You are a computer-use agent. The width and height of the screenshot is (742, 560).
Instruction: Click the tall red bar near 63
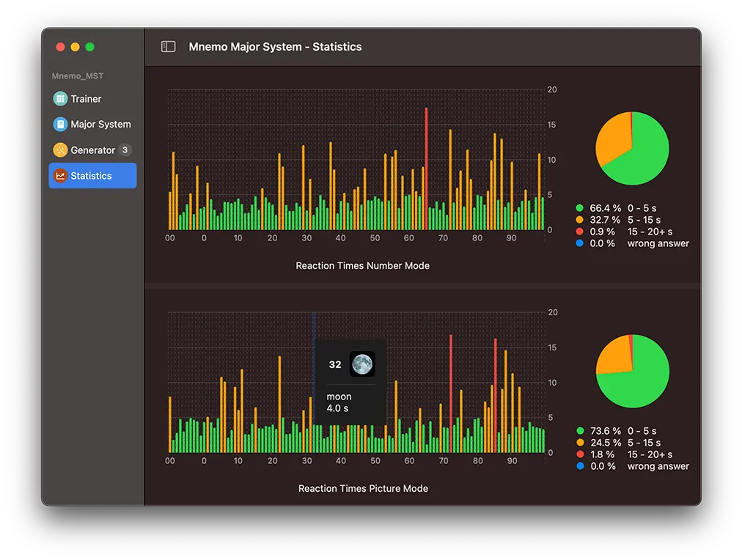coord(427,169)
